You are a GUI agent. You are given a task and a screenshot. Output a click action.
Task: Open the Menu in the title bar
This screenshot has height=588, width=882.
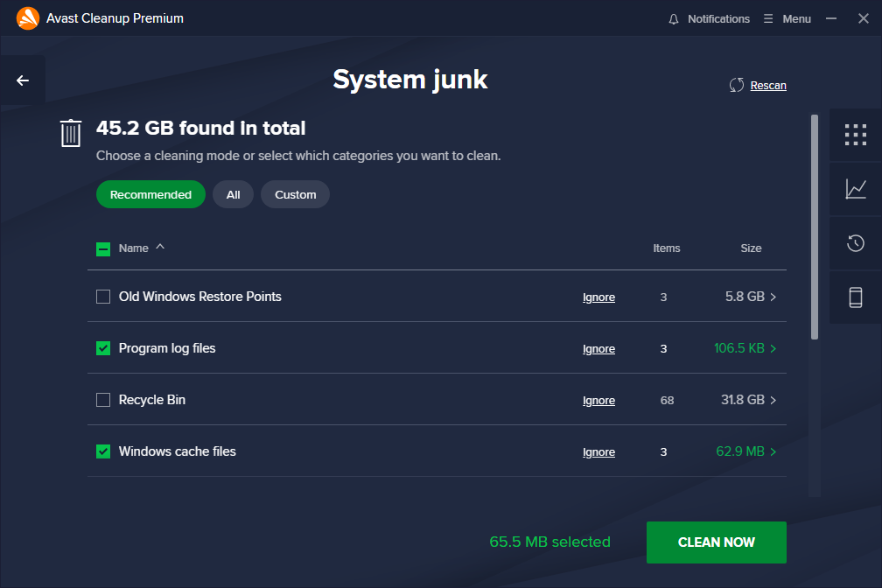787,18
